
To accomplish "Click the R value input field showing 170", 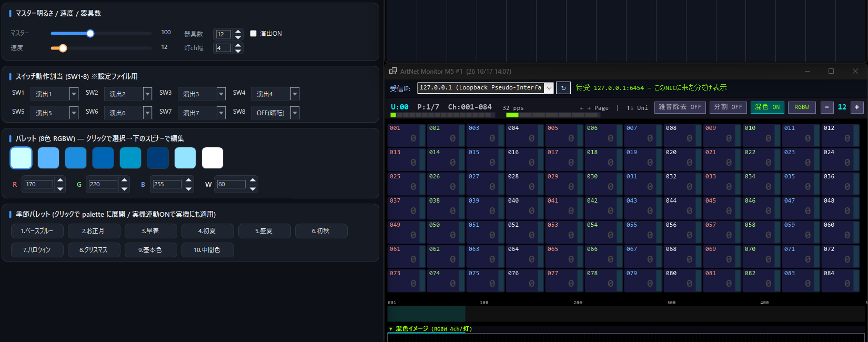I will pyautogui.click(x=38, y=184).
